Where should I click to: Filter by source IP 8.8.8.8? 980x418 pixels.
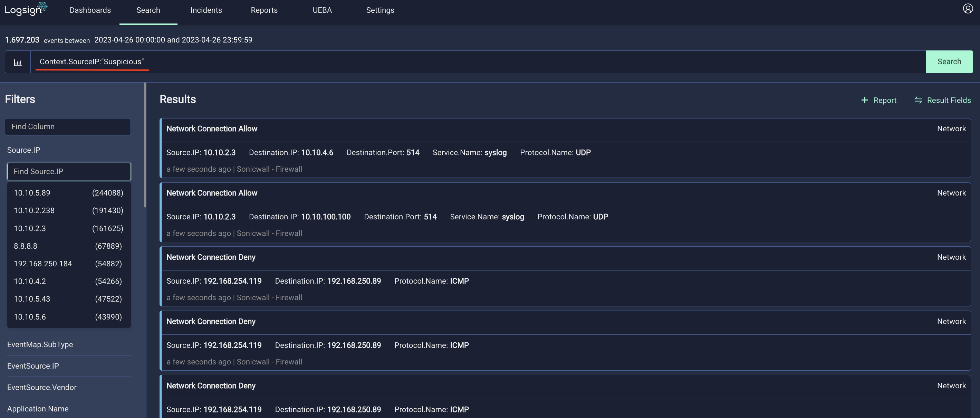pos(69,246)
